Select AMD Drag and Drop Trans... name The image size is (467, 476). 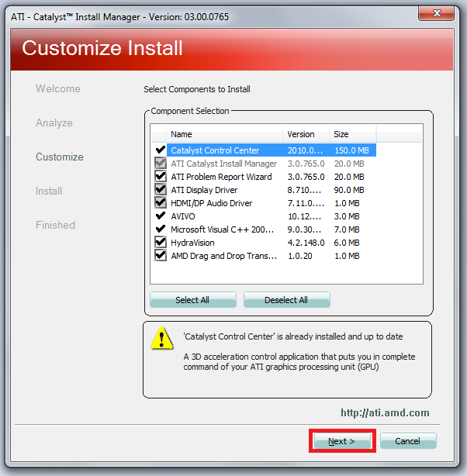224,256
